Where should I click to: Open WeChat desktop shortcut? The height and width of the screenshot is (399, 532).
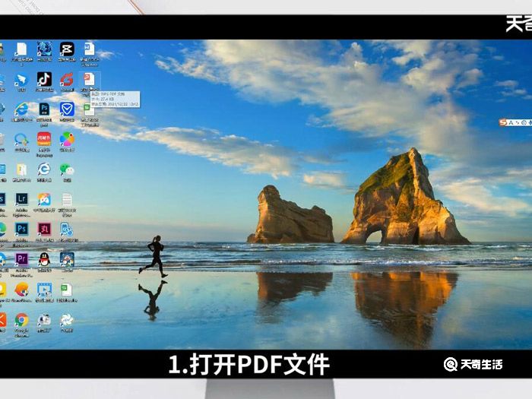[67, 169]
